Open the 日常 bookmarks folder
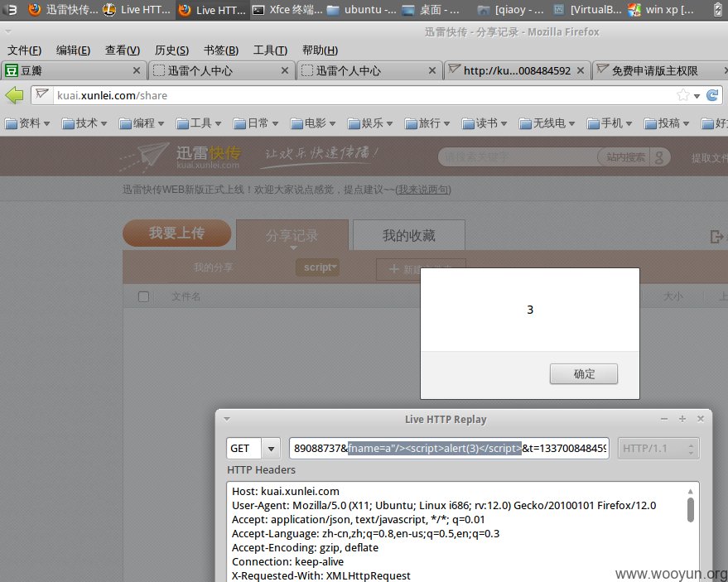 (x=255, y=123)
